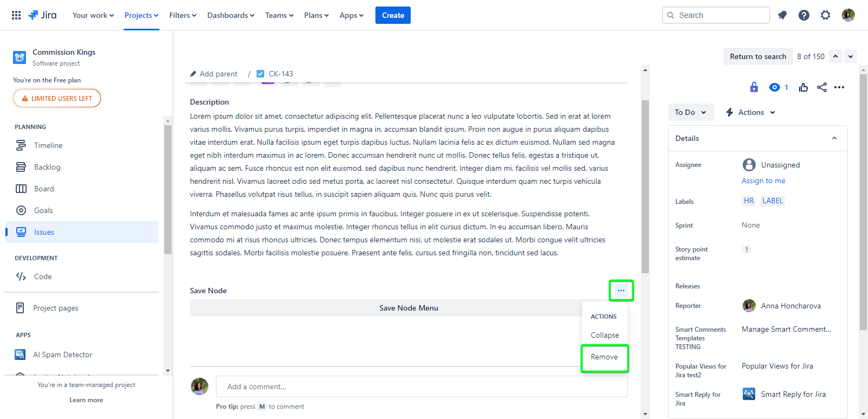Click the thumbs up vote icon
This screenshot has height=419, width=868.
tap(803, 87)
